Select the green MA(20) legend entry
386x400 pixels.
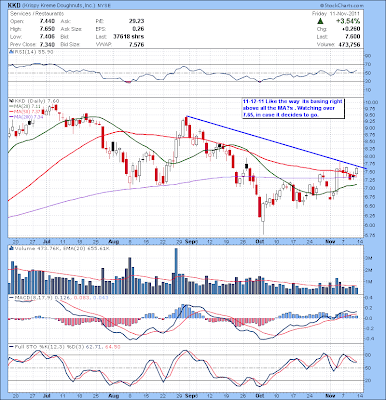coord(23,106)
